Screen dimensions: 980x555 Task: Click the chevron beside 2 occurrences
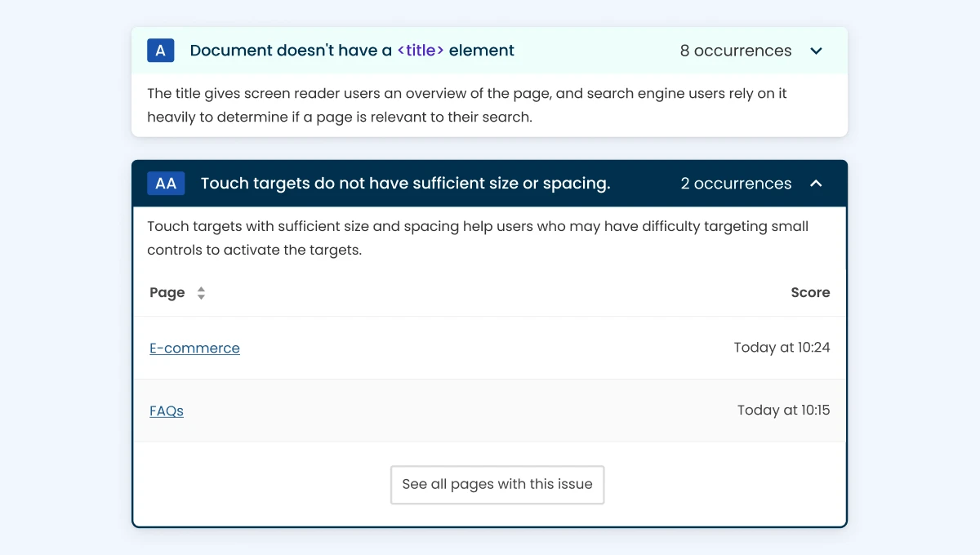[816, 184]
